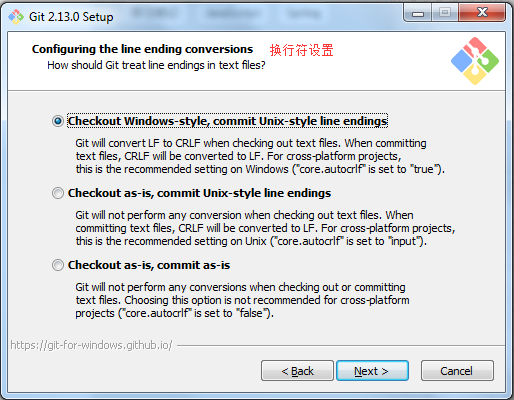514x400 pixels.
Task: Minimize the Git Setup window
Action: click(418, 13)
